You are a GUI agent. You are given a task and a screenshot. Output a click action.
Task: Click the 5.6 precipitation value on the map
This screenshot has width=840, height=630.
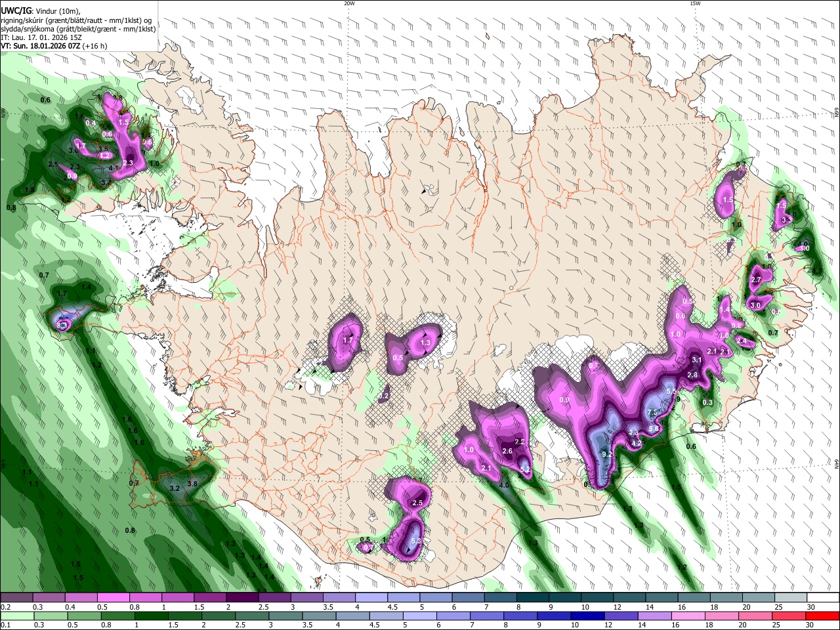[654, 429]
